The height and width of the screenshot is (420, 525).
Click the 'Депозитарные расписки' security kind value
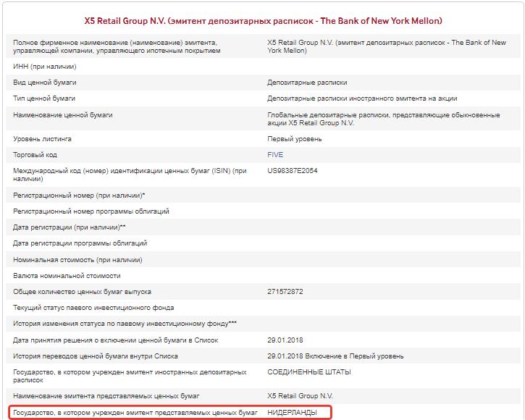click(x=307, y=83)
